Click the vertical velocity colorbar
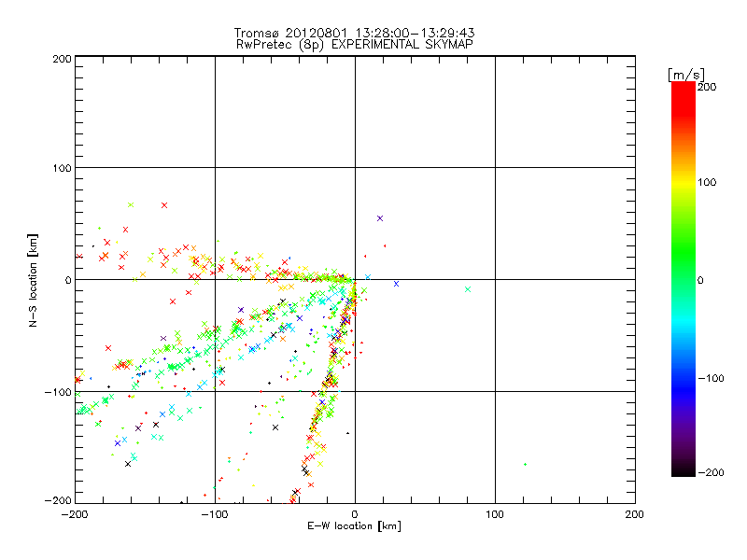 pyautogui.click(x=684, y=279)
